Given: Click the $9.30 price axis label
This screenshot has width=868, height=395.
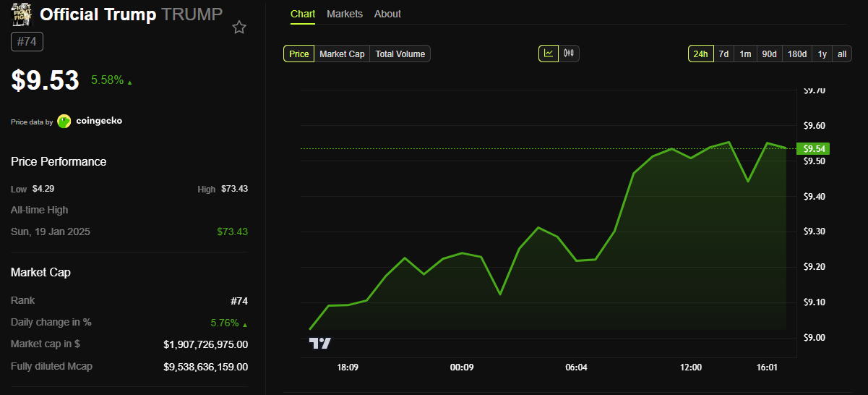Looking at the screenshot, I should coord(815,232).
